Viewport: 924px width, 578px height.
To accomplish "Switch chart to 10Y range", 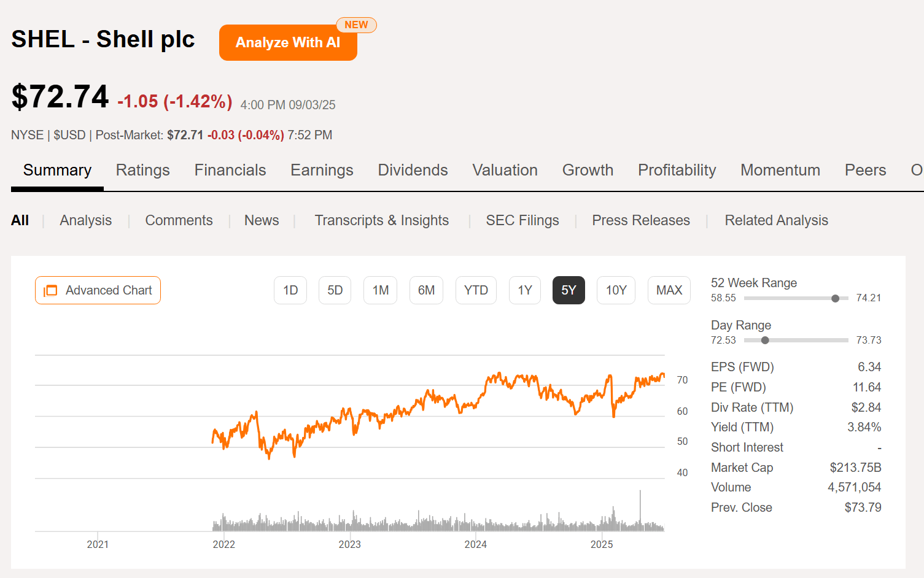I will pos(616,290).
